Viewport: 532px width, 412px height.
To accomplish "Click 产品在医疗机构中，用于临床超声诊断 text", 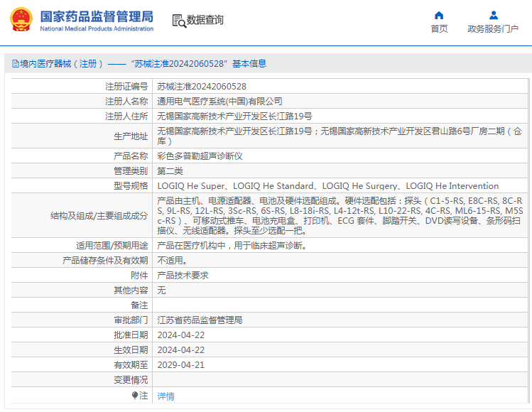I will tap(232, 246).
